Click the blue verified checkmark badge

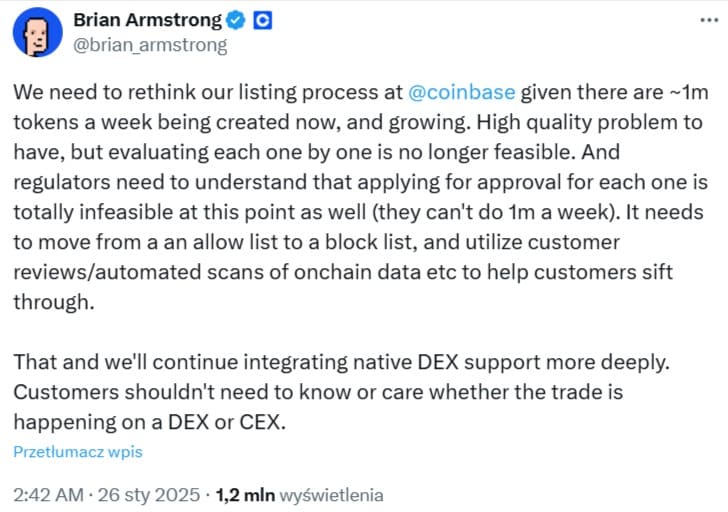(x=236, y=21)
